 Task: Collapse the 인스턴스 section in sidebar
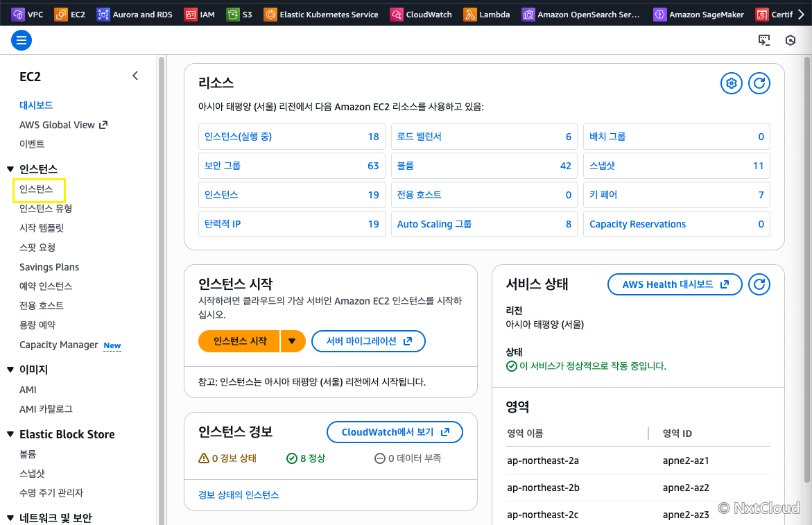coord(10,169)
